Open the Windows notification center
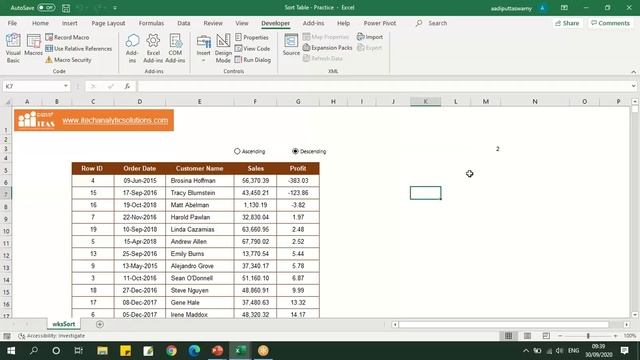 (624, 351)
